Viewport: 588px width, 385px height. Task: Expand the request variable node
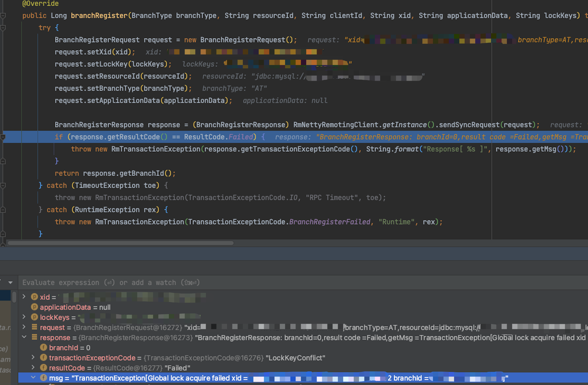tap(24, 327)
